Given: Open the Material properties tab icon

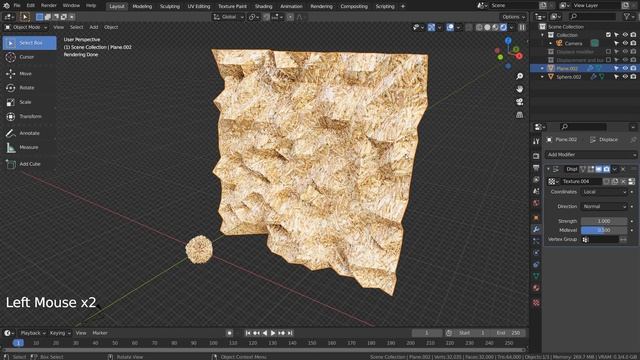Looking at the screenshot, I should [x=536, y=288].
